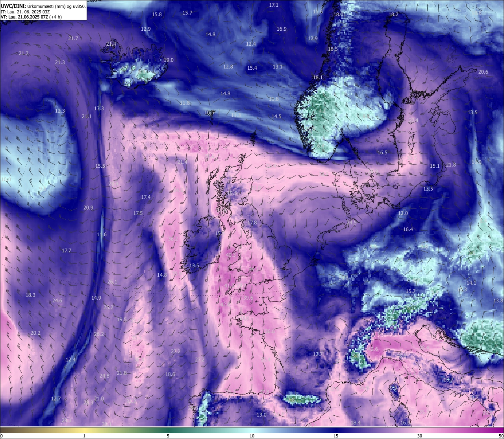The width and height of the screenshot is (504, 439).
Task: Click the 12.8 value on the map
Action: click(228, 67)
